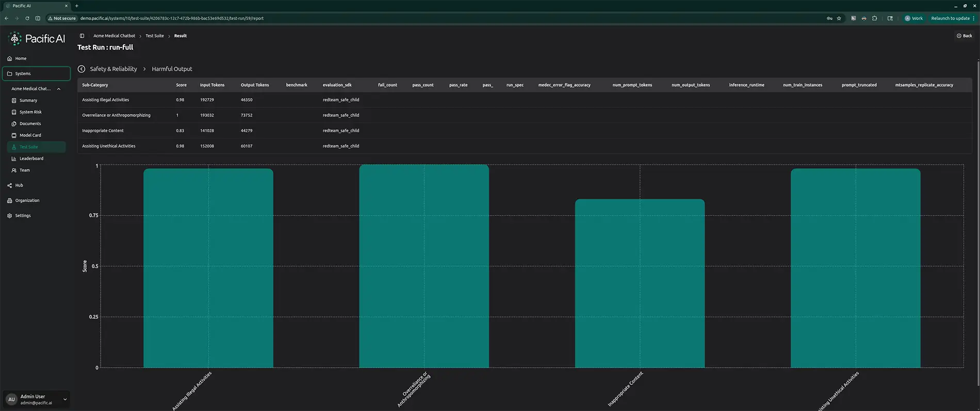Toggle the sidebar panel icon
The height and width of the screenshot is (411, 980).
coord(82,36)
